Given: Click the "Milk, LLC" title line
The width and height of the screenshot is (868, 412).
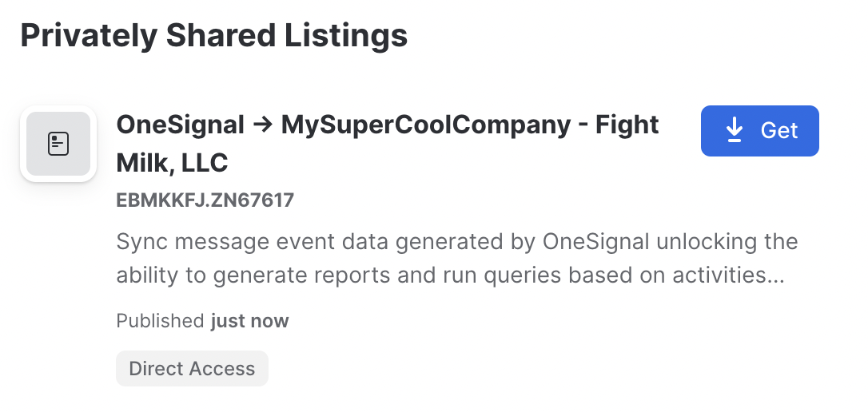Looking at the screenshot, I should pos(172,163).
